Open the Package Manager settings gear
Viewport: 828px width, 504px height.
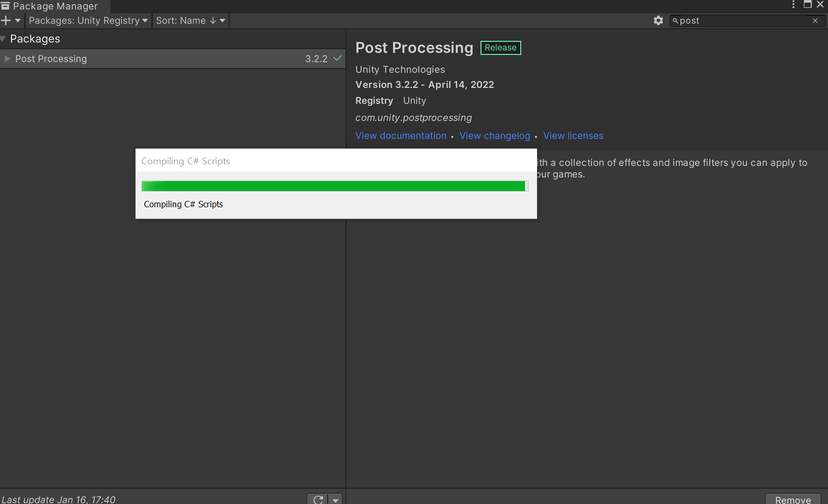658,20
